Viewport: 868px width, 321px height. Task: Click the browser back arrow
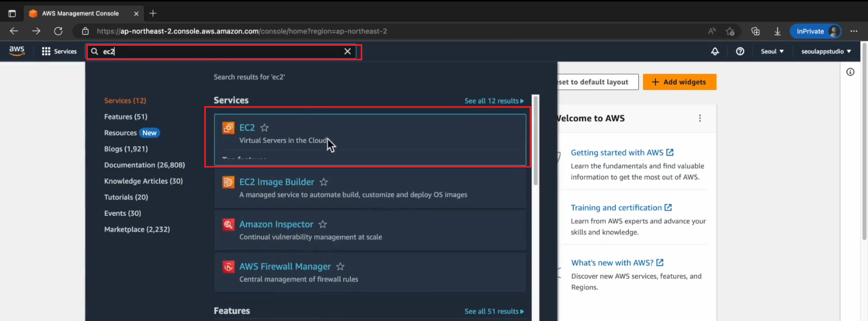point(14,31)
